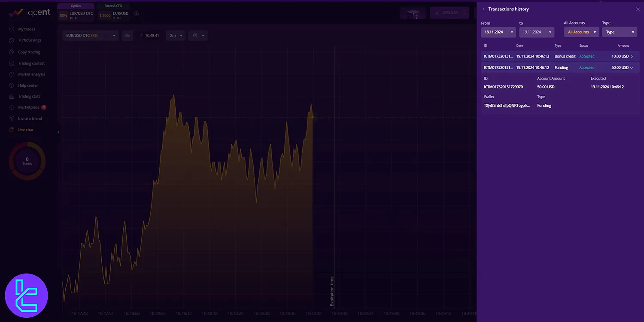Click the Marketplace sidebar icon
Screen dimensions: 644x322
coord(12,107)
